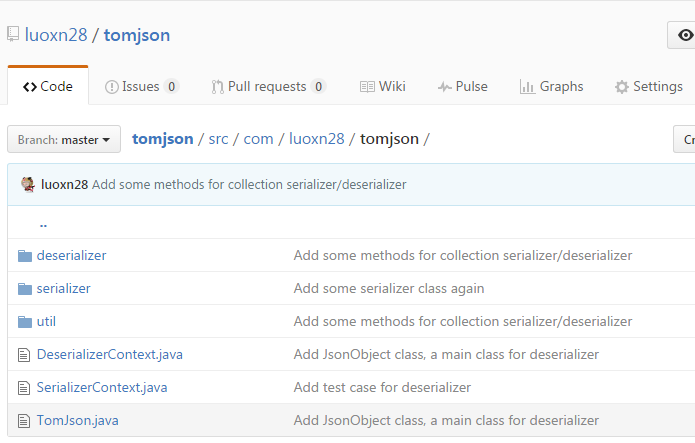This screenshot has height=443, width=695.
Task: Open commit message on util row
Action: click(463, 321)
